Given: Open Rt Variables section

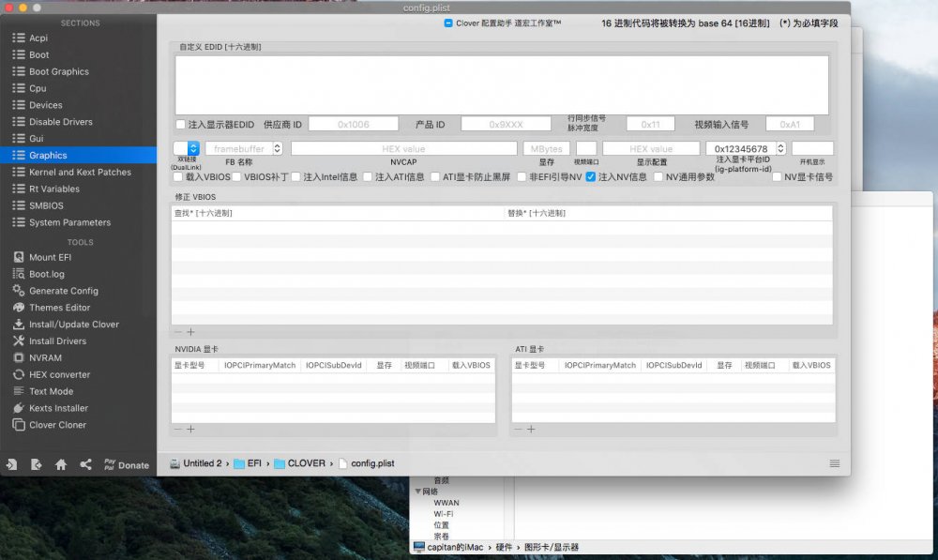Looking at the screenshot, I should pyautogui.click(x=53, y=189).
